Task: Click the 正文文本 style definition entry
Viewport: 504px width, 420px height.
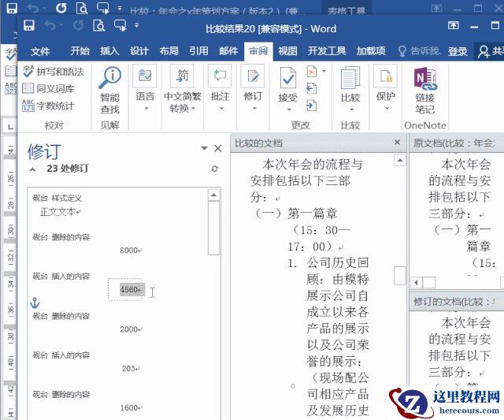Action: pyautogui.click(x=61, y=212)
